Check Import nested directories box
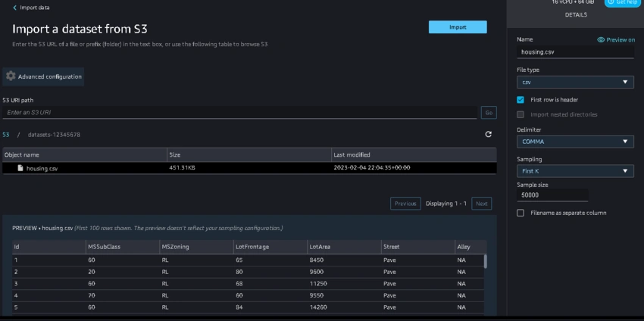The image size is (644, 321). 521,114
